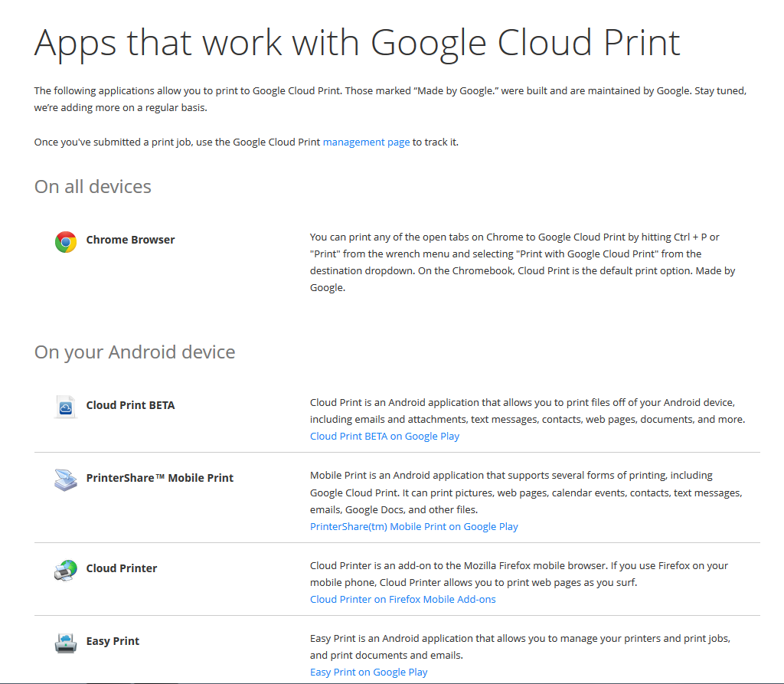The height and width of the screenshot is (684, 784).
Task: Select the PrinterShare Mobile Print heading
Action: 159,477
